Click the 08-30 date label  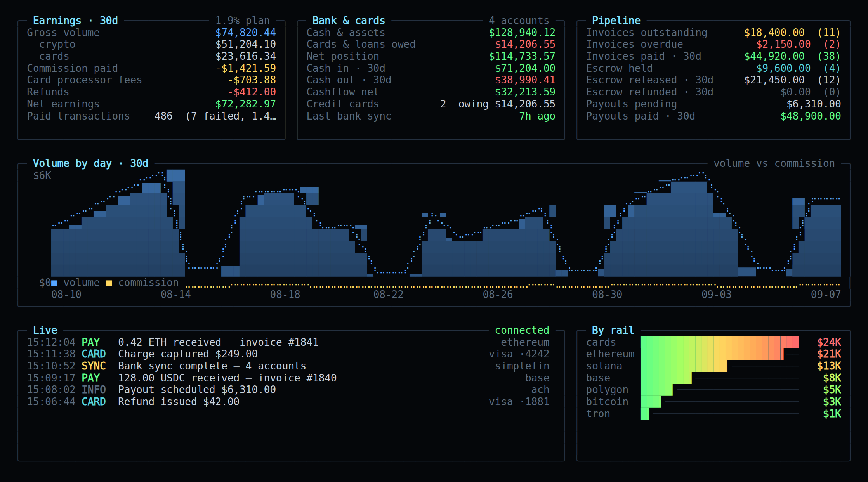pyautogui.click(x=607, y=295)
